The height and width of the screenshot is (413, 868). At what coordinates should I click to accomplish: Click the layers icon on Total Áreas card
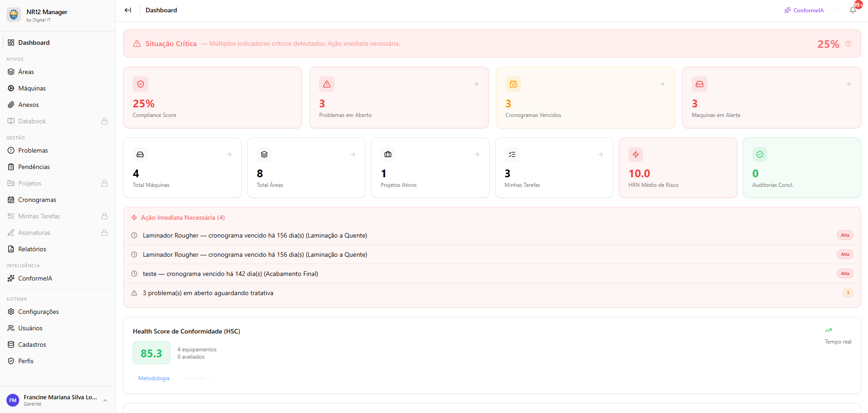click(x=264, y=154)
